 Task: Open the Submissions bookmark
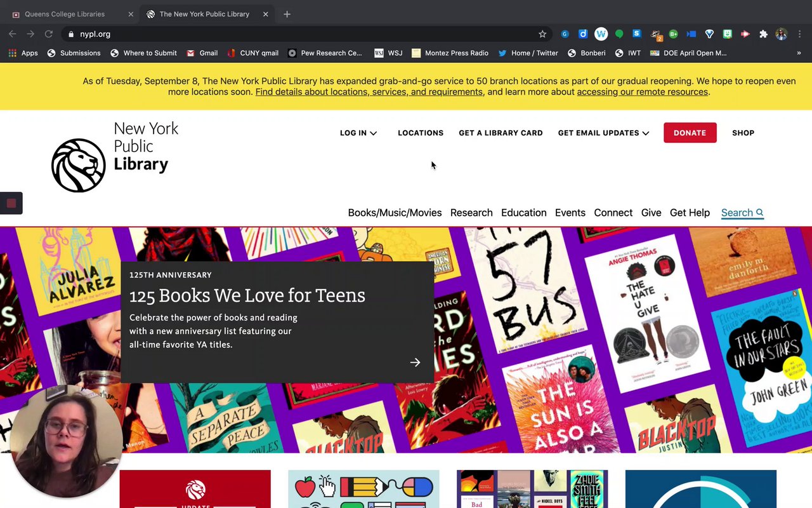point(74,53)
